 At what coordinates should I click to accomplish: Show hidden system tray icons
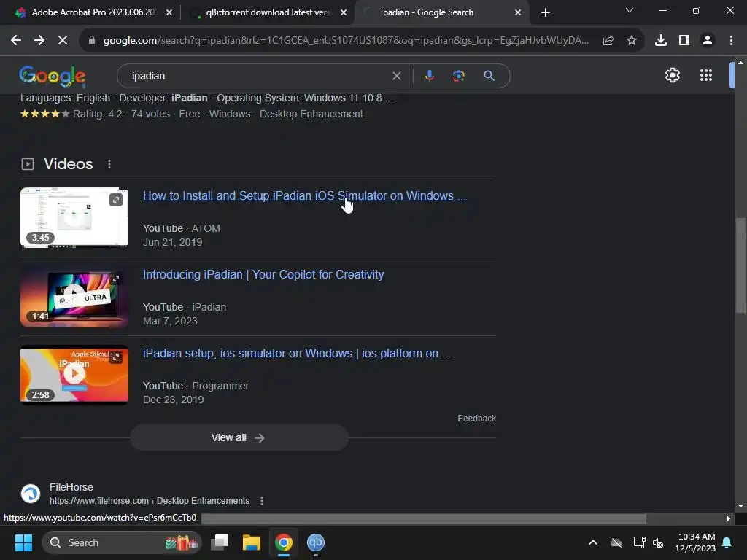click(593, 542)
